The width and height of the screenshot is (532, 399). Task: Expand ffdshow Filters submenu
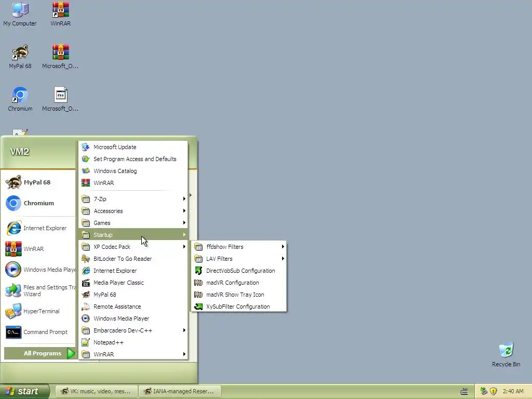point(239,247)
